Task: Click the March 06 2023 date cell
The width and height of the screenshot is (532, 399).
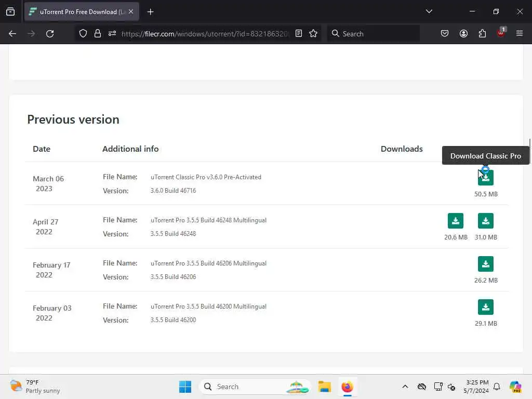Action: pyautogui.click(x=48, y=183)
